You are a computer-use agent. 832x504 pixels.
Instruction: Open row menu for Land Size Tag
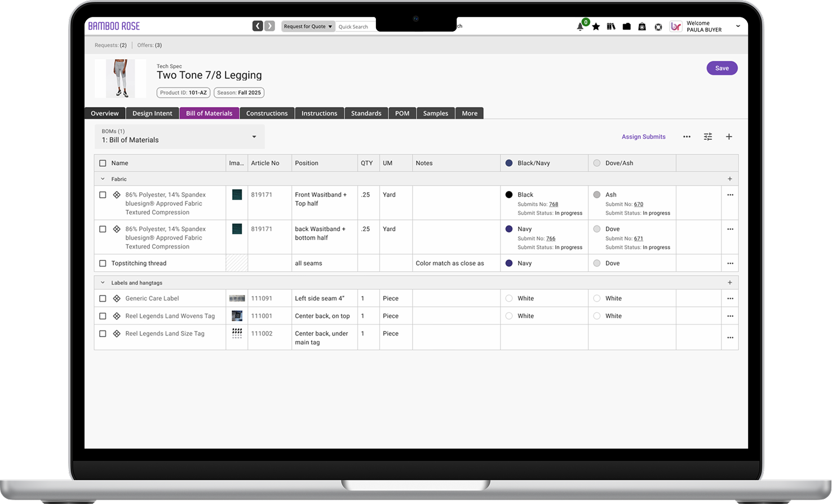tap(731, 338)
